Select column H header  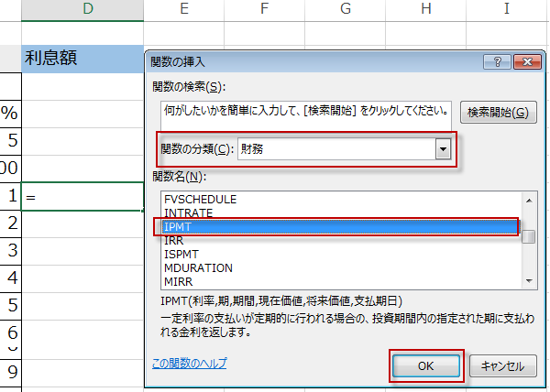[426, 10]
